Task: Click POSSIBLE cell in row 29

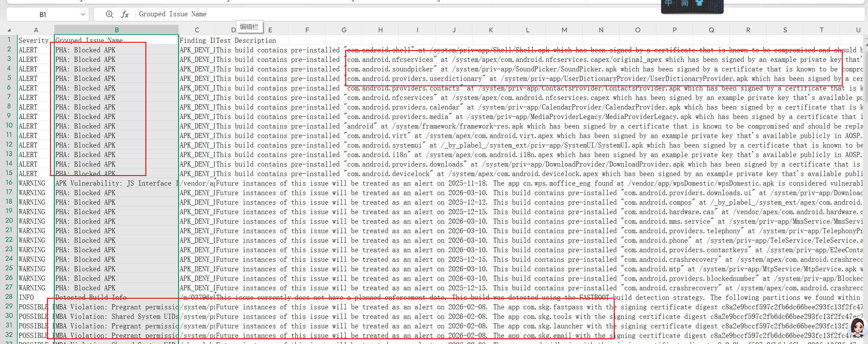Action: tap(36, 307)
